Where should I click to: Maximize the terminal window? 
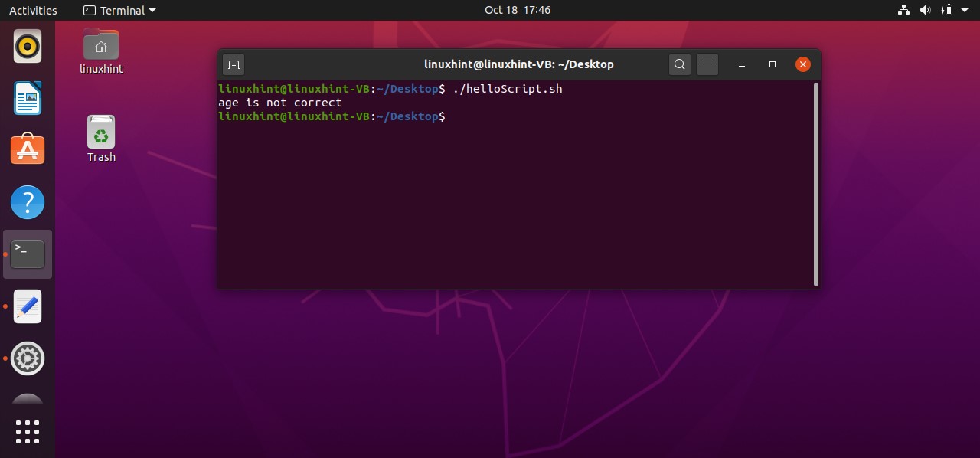[772, 64]
